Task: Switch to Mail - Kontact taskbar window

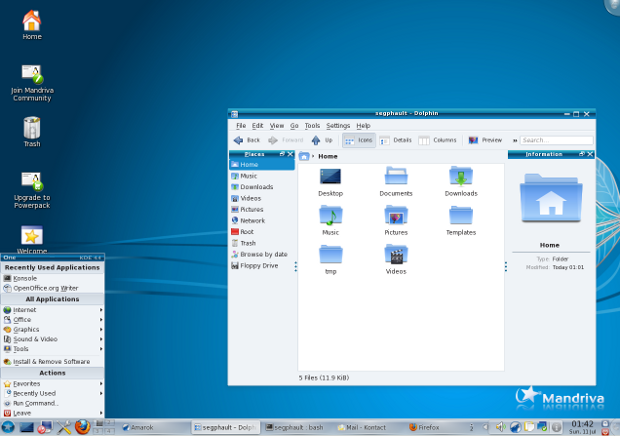Action: [369, 427]
